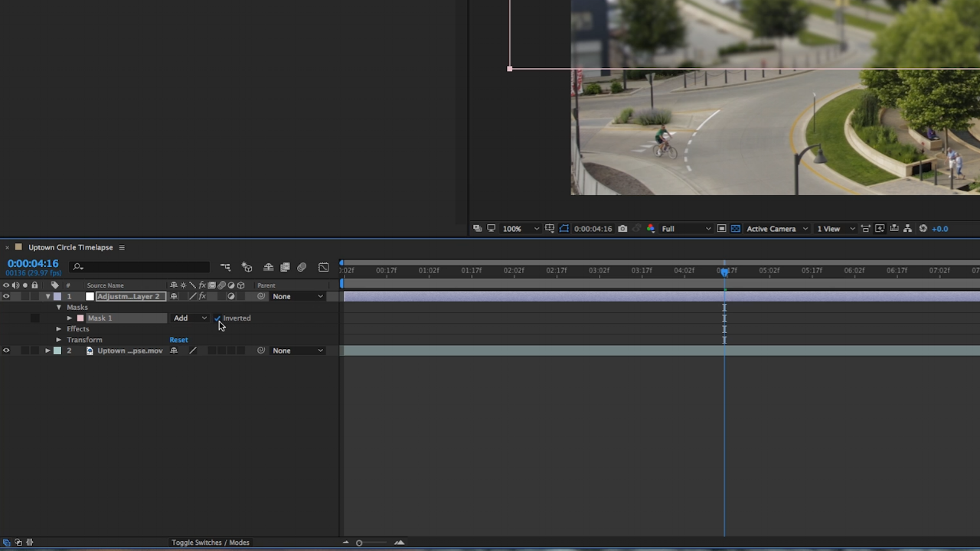Click quality switch of Adjustment Layer 2

[x=193, y=296]
